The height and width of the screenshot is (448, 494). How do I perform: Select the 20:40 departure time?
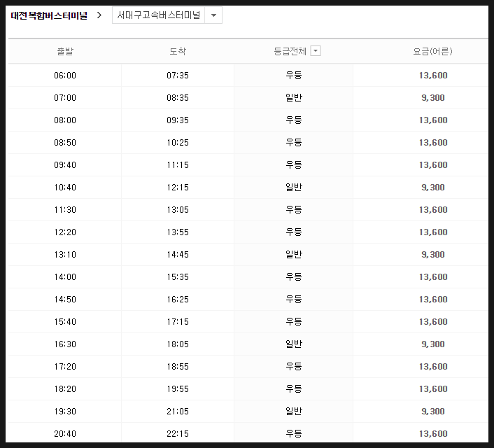[65, 433]
